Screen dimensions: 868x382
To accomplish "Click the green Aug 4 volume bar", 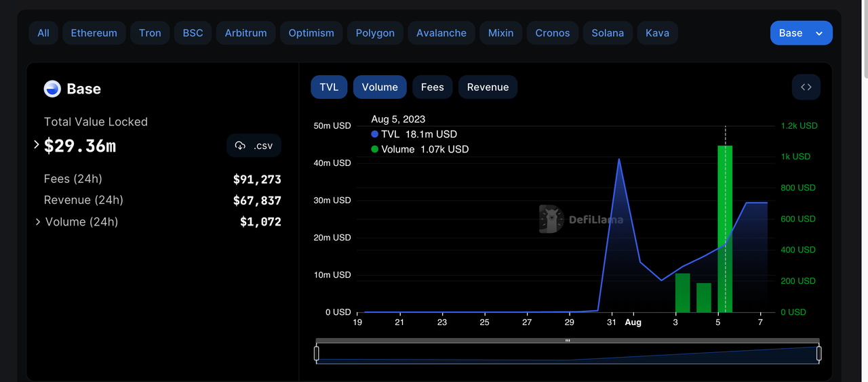I will [x=704, y=297].
